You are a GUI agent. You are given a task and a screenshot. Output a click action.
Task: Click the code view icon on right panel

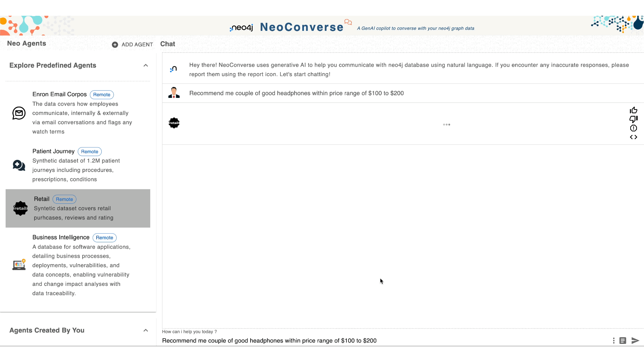[x=633, y=136]
